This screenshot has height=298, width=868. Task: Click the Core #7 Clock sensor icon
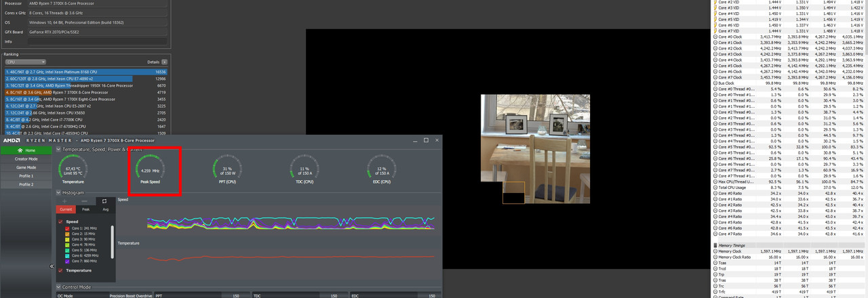coord(715,77)
